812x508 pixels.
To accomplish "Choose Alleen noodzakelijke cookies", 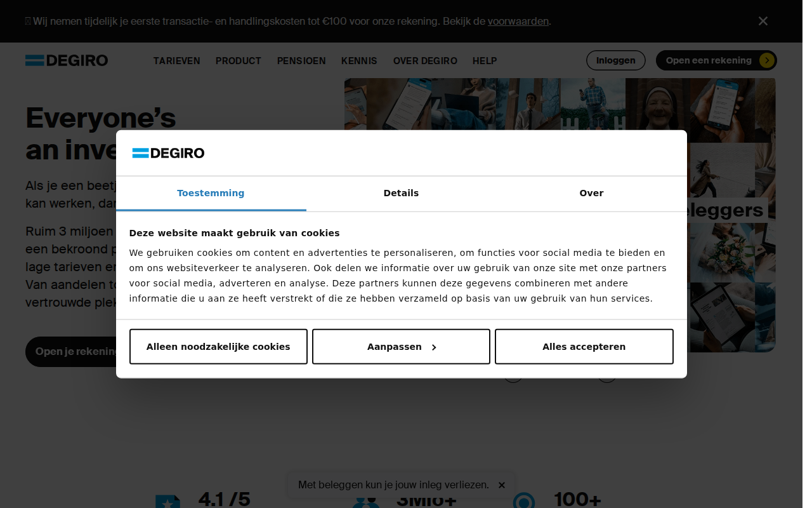I will 218,347.
